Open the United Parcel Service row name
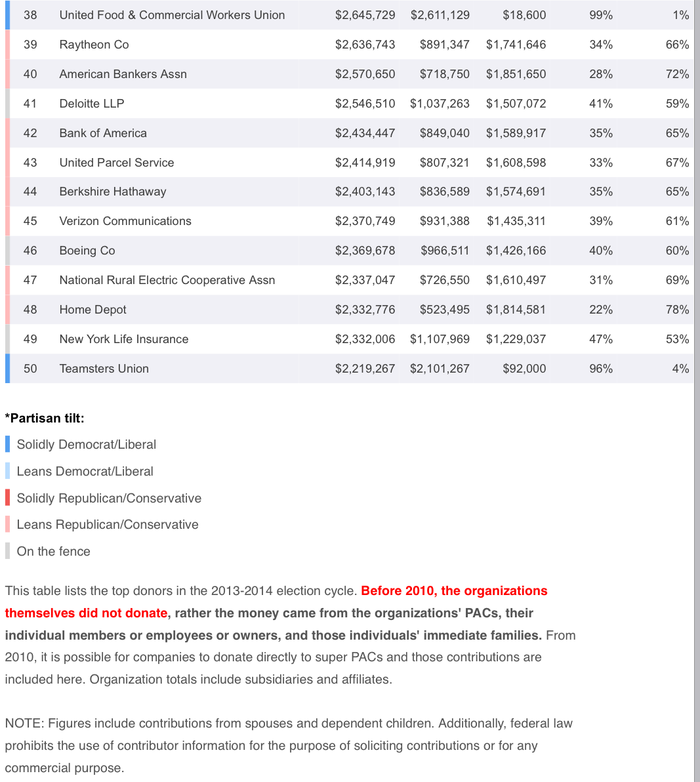This screenshot has height=782, width=700. pos(117,163)
